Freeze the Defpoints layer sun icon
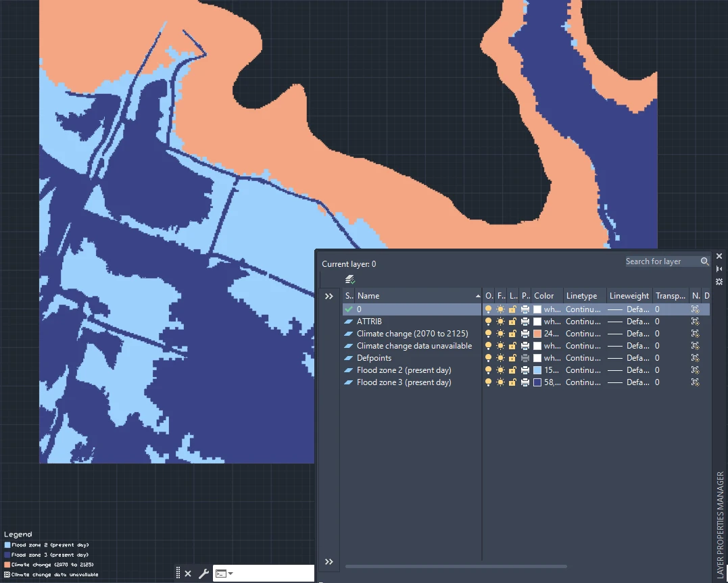 coord(500,358)
